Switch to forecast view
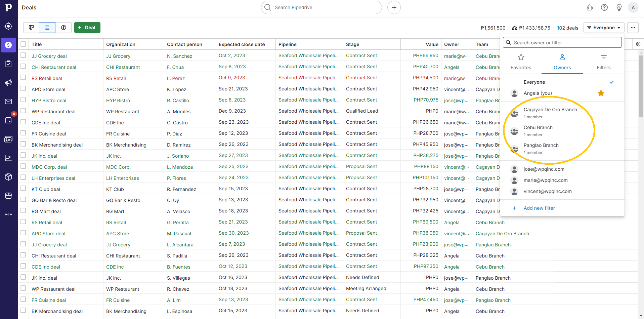The width and height of the screenshot is (644, 319). point(63,28)
